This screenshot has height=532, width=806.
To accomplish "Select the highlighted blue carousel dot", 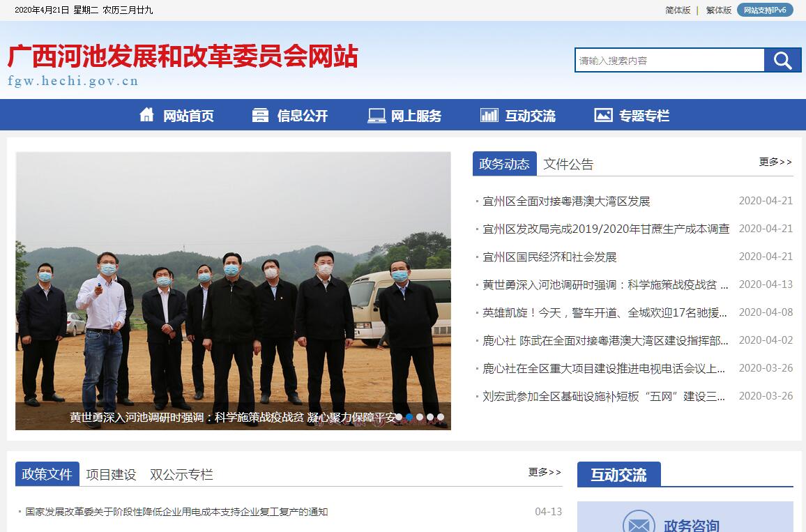I will pyautogui.click(x=410, y=418).
